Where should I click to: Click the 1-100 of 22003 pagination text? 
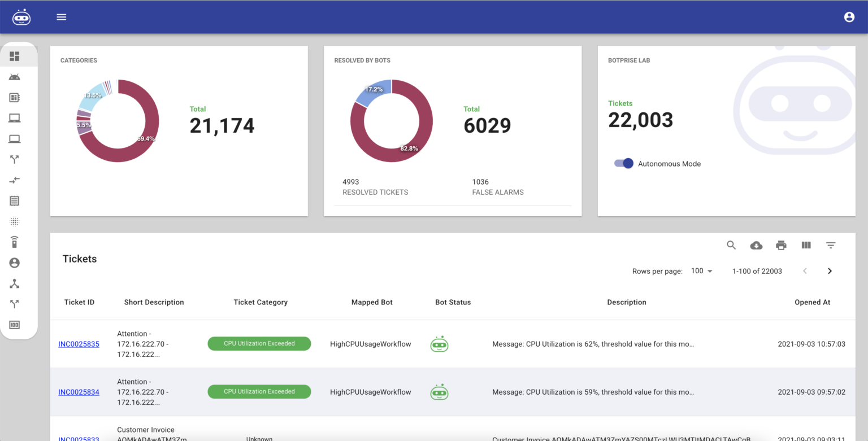point(757,271)
